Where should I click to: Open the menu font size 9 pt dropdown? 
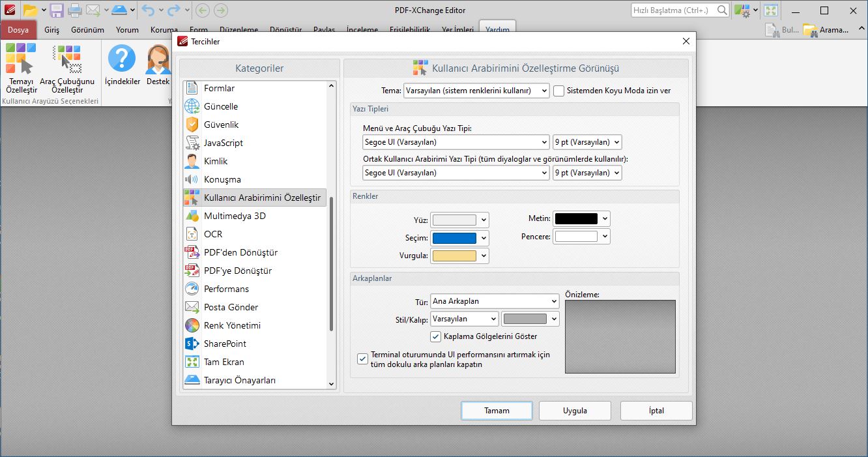tap(587, 141)
